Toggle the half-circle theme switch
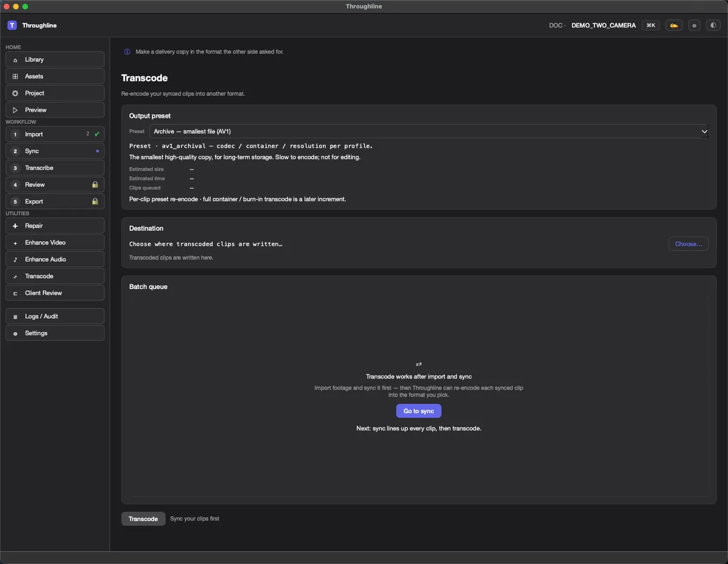Image resolution: width=728 pixels, height=564 pixels. click(x=713, y=25)
